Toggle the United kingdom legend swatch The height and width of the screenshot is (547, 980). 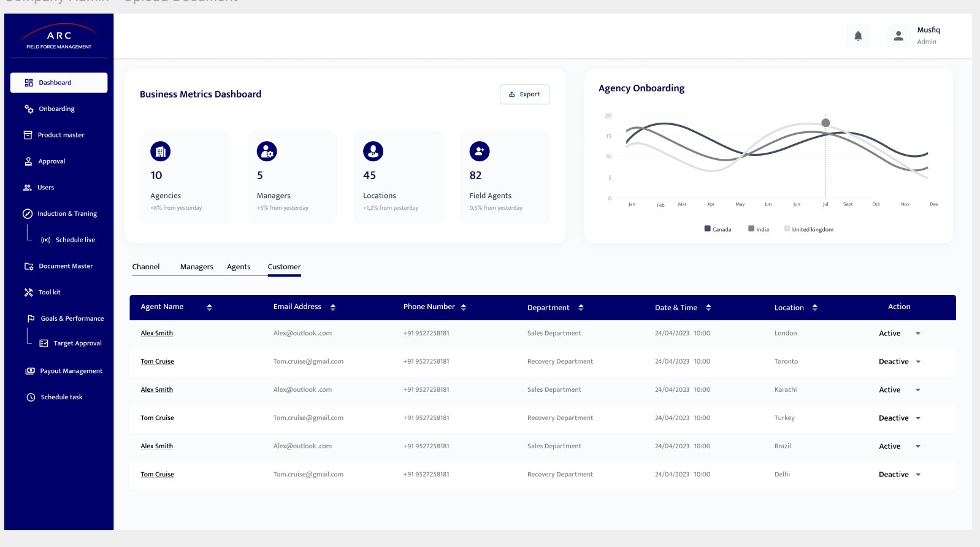click(x=787, y=229)
